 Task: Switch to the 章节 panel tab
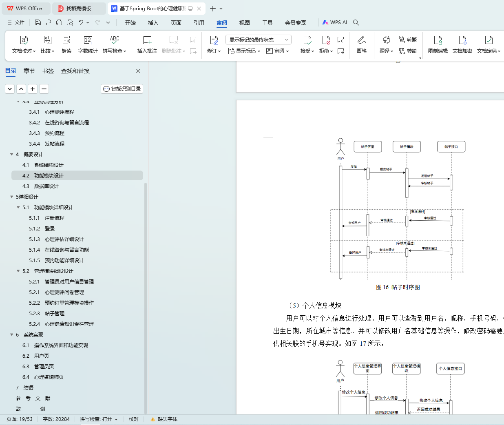tap(29, 71)
